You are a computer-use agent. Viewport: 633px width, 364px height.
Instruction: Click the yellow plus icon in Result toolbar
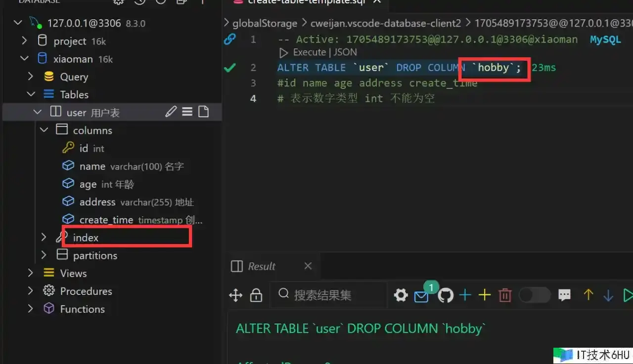coord(485,295)
